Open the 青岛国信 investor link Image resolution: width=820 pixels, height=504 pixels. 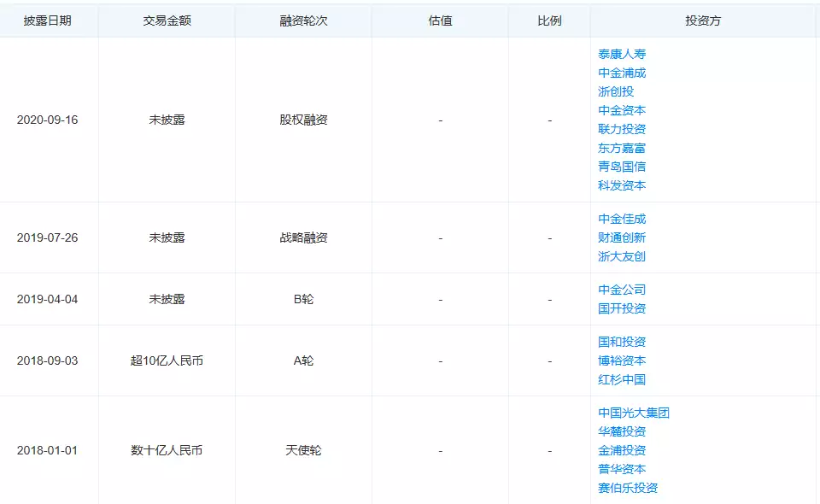622,167
